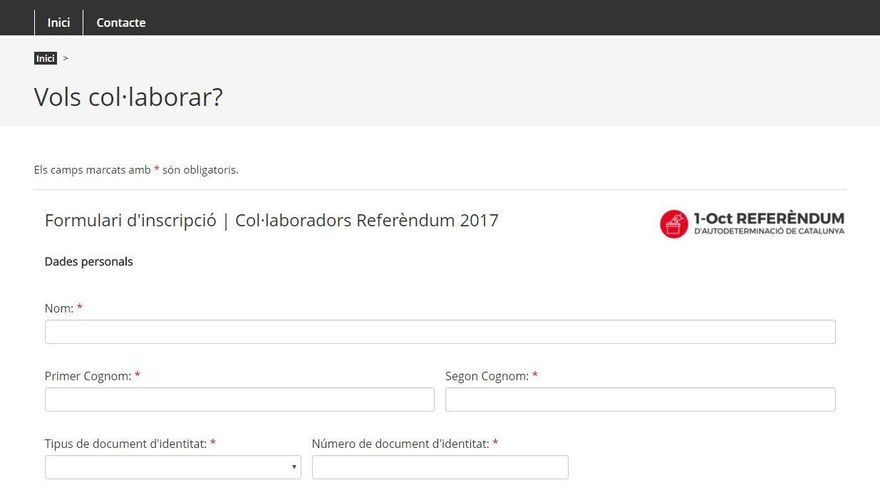Expand the Tipus de document d'identitat dropdown
Viewport: 880px width, 495px height.
pos(172,467)
